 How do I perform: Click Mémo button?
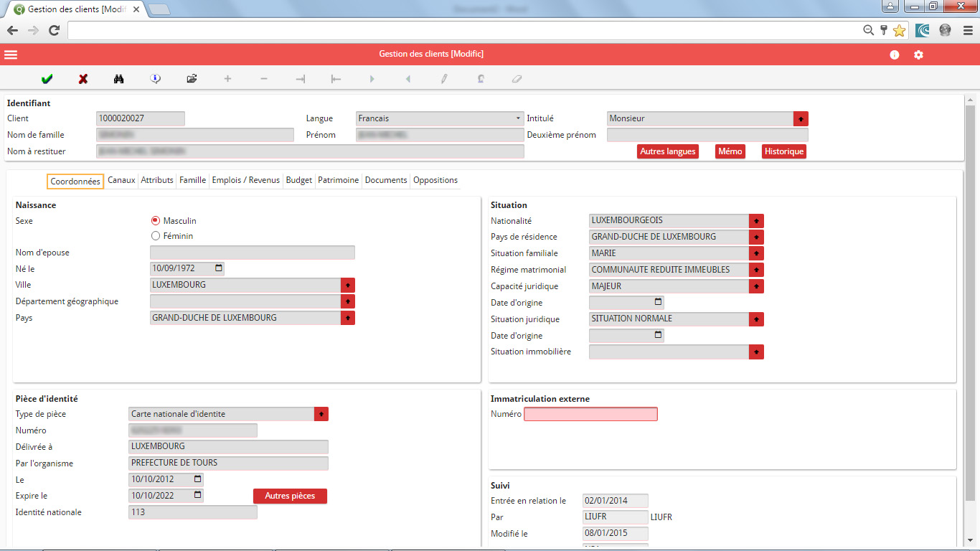tap(730, 151)
